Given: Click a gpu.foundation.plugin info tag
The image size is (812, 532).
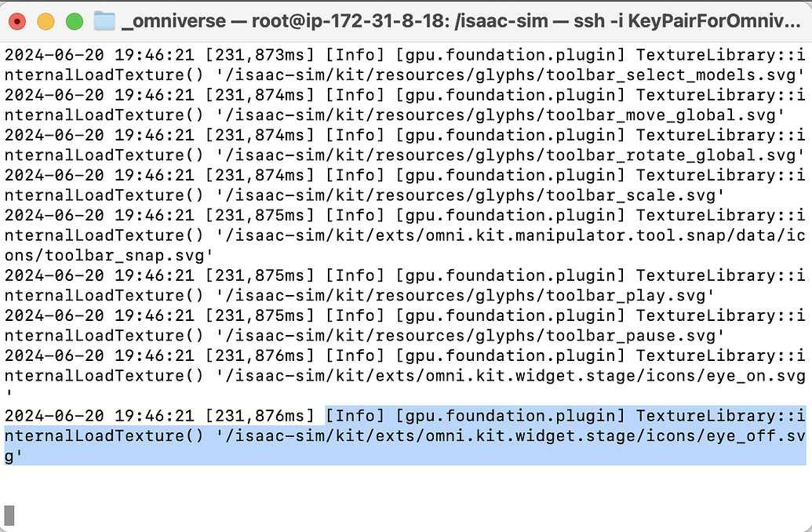Looking at the screenshot, I should click(x=507, y=54).
